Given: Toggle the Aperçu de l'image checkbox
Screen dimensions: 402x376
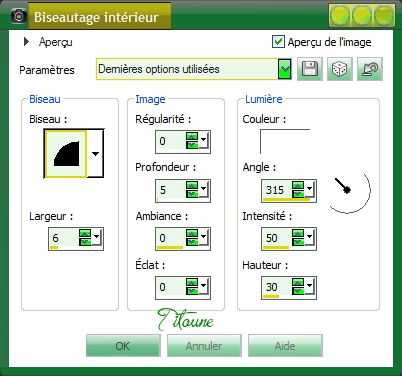Looking at the screenshot, I should (x=278, y=42).
